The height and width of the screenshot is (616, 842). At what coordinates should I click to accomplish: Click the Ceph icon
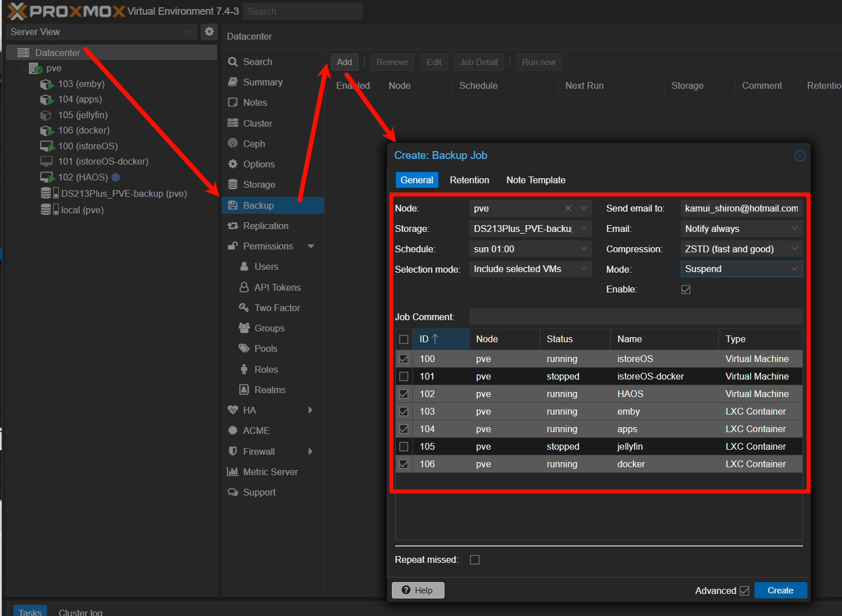pos(232,143)
